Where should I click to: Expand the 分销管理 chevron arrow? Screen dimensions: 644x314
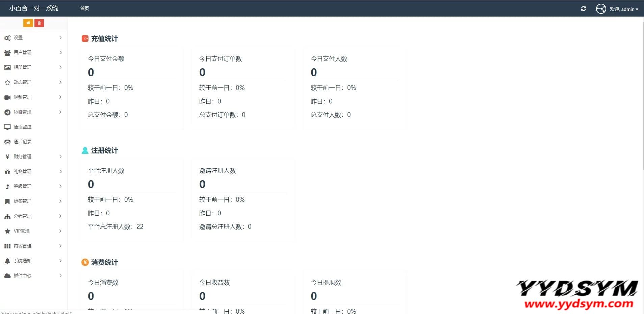click(60, 216)
